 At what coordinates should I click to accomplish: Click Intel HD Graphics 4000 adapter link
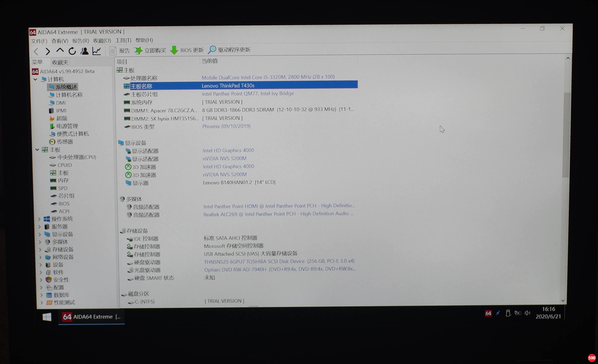pos(228,150)
